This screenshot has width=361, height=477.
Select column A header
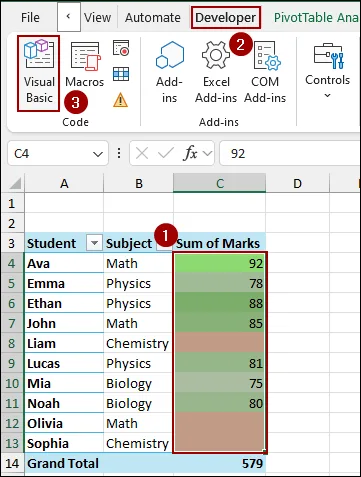(64, 183)
